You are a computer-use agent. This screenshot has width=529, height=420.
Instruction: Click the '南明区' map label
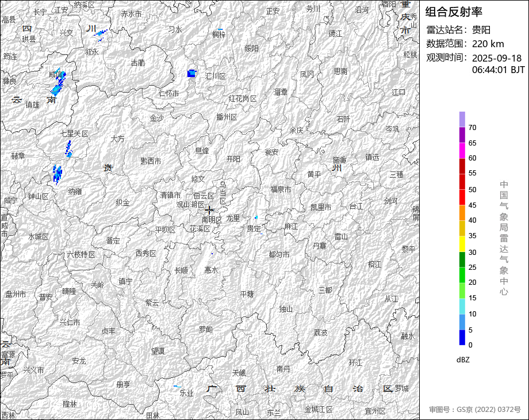212,219
